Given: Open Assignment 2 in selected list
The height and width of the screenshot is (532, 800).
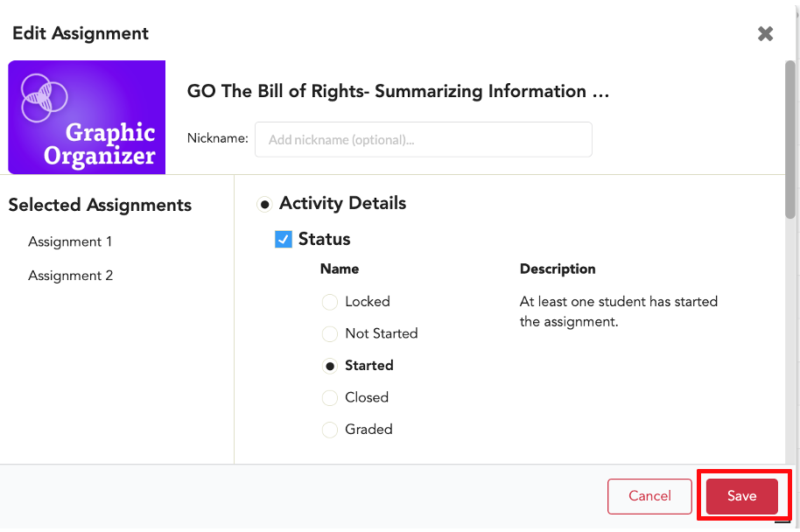Looking at the screenshot, I should pos(70,276).
